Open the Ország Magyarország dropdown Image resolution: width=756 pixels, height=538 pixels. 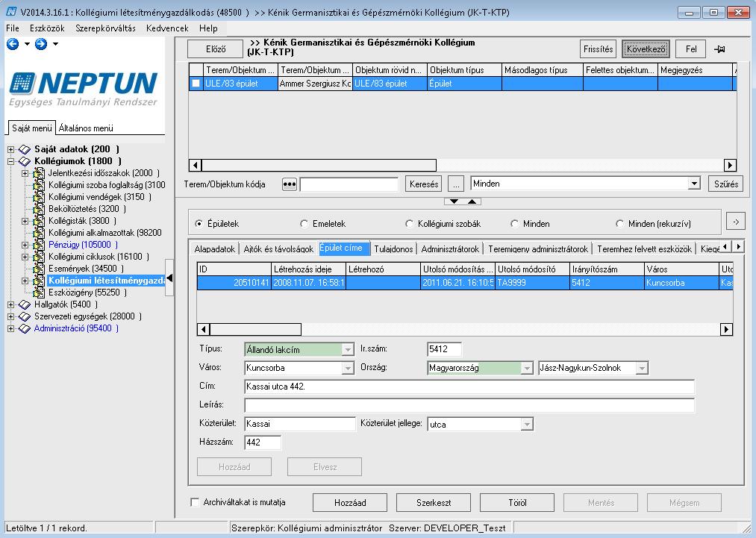(x=527, y=369)
